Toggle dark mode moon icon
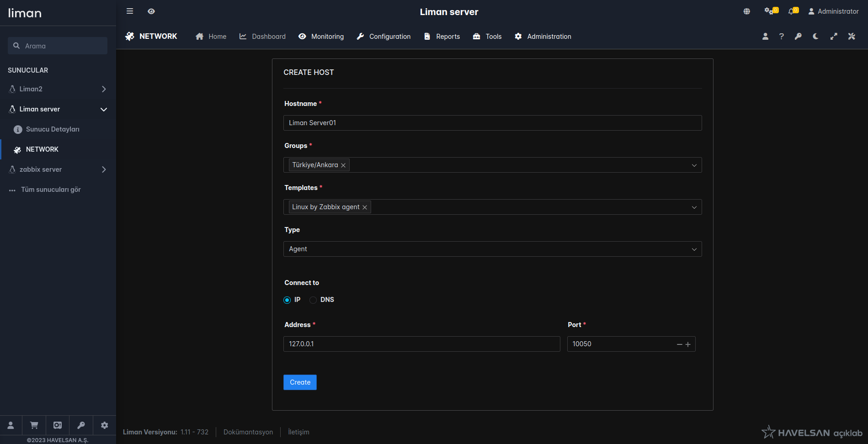Viewport: 868px width, 444px height. pyautogui.click(x=816, y=37)
